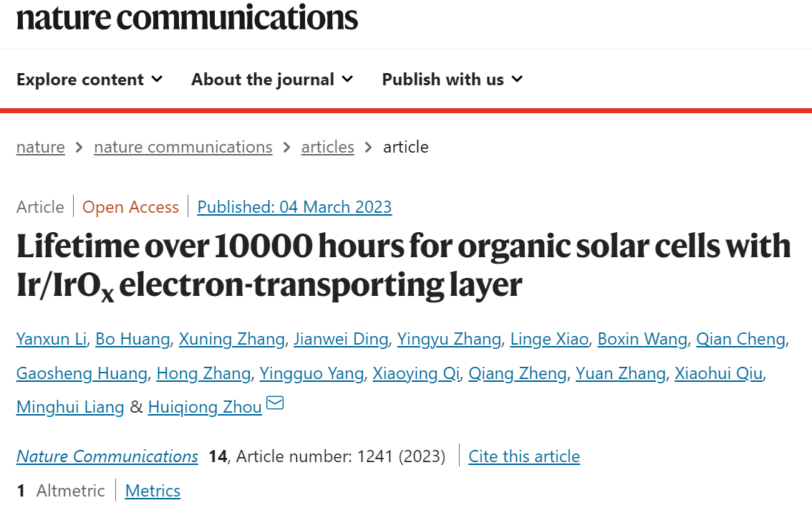Viewport: 812px width, 518px height.
Task: Open the Xiaohui Qiu author link
Action: [718, 373]
